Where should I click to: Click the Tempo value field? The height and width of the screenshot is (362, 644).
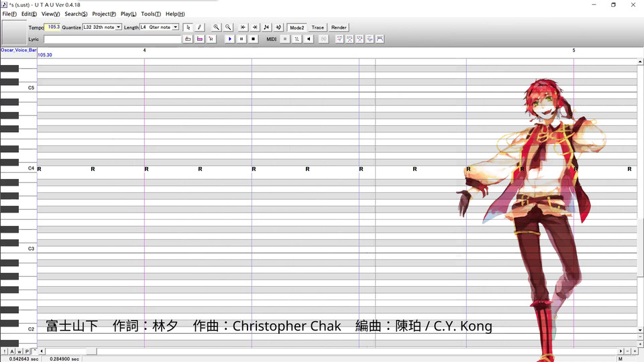(52, 27)
